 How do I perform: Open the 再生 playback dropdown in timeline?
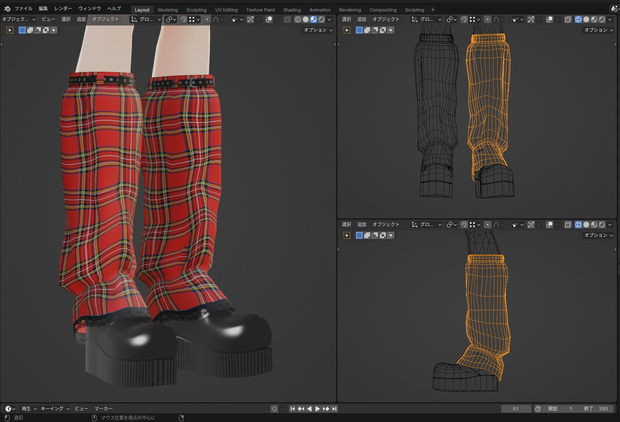pos(28,409)
